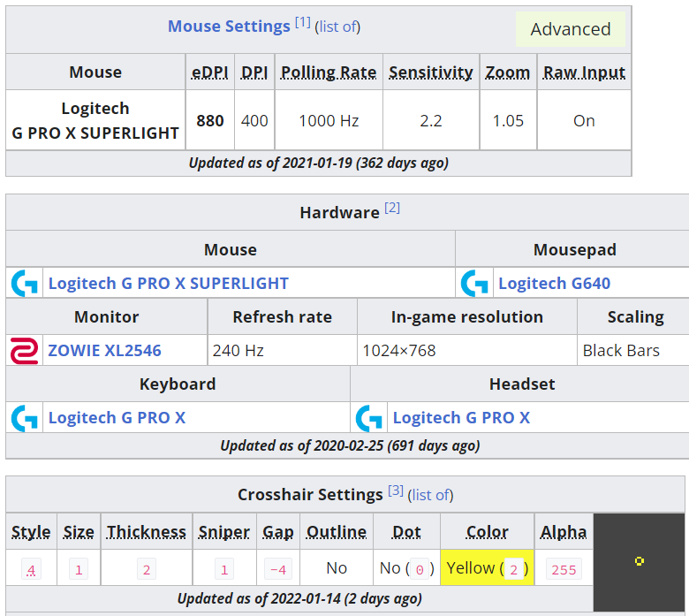The width and height of the screenshot is (689, 616).
Task: Click the ZOWIE logo beside XL2546
Action: click(25, 351)
